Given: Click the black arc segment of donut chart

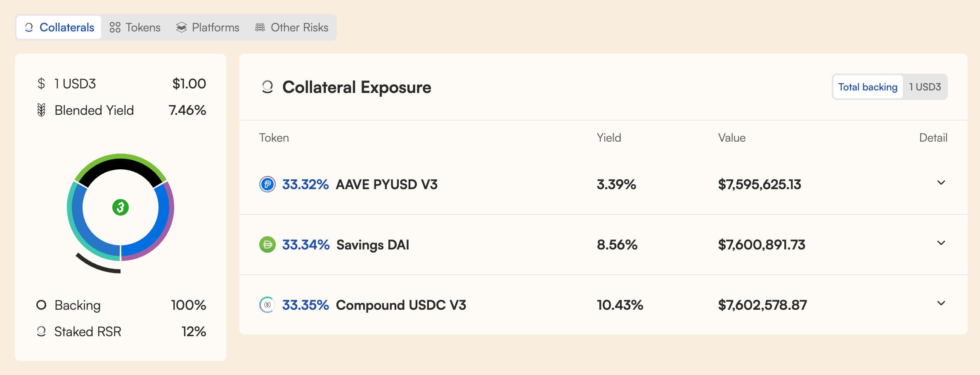Looking at the screenshot, I should click(x=121, y=165).
